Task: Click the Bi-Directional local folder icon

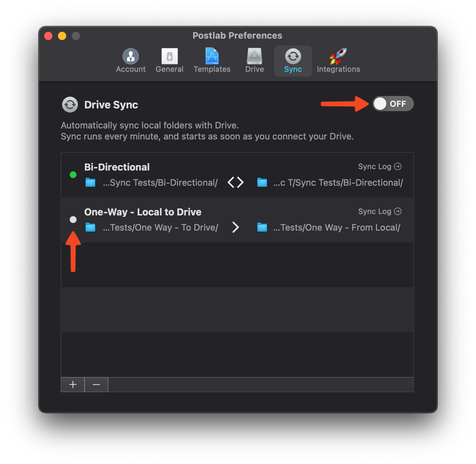Action: point(90,182)
